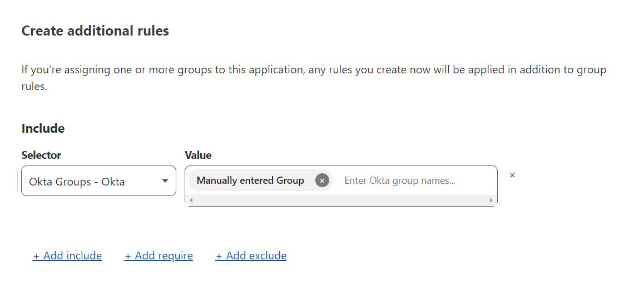Click the Selector field label
Image resolution: width=644 pixels, height=296 pixels.
point(41,155)
